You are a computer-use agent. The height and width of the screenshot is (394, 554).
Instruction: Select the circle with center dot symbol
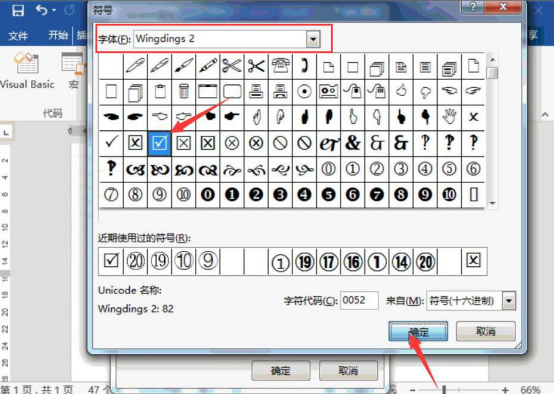tap(304, 92)
